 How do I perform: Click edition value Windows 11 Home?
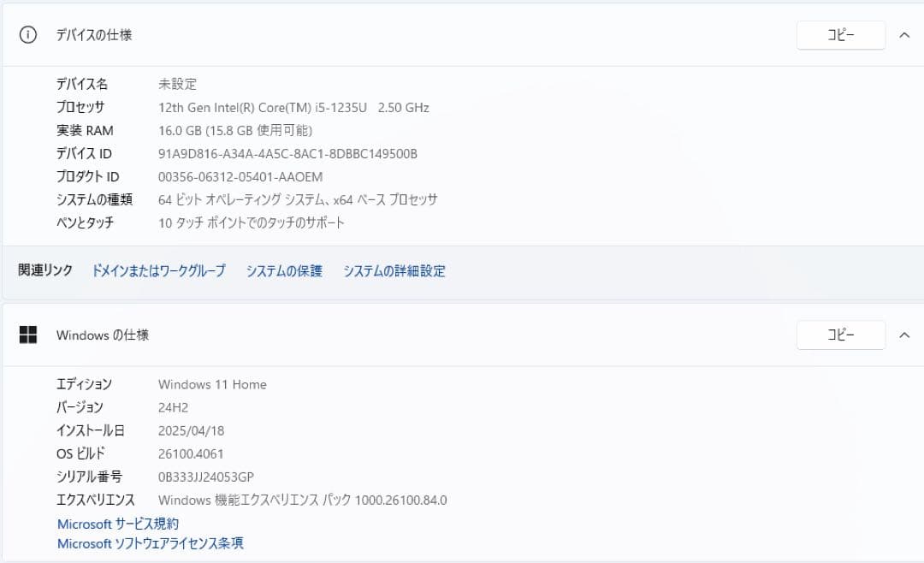[212, 384]
